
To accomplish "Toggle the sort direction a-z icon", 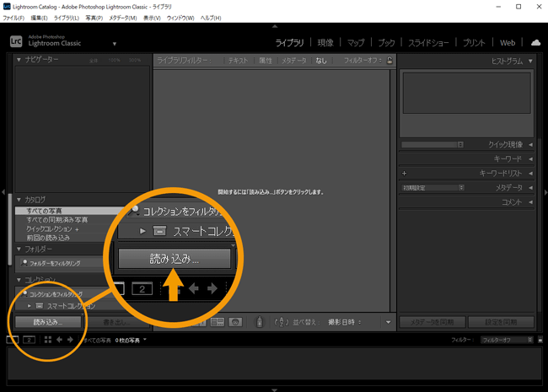I will [282, 322].
